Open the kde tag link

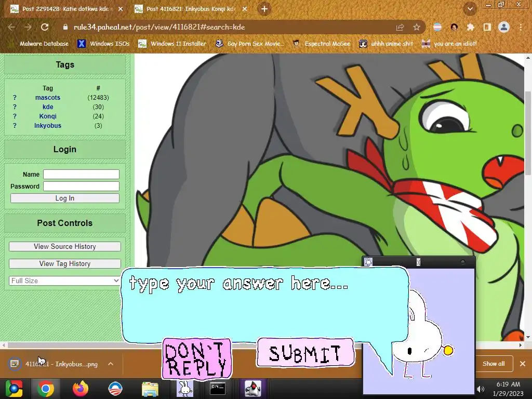point(47,107)
